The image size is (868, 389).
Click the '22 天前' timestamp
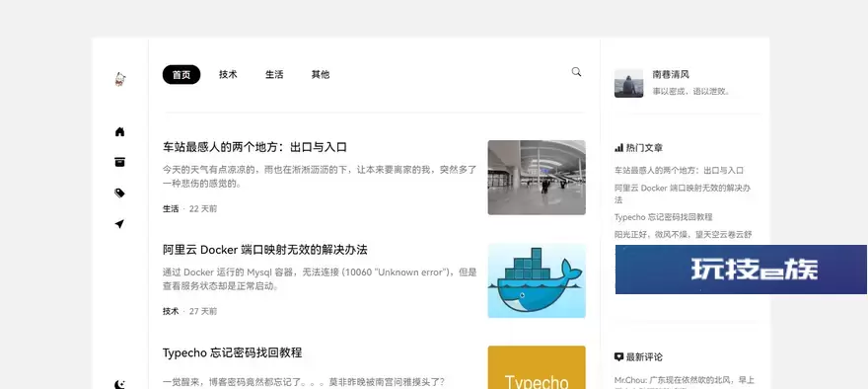pos(203,209)
